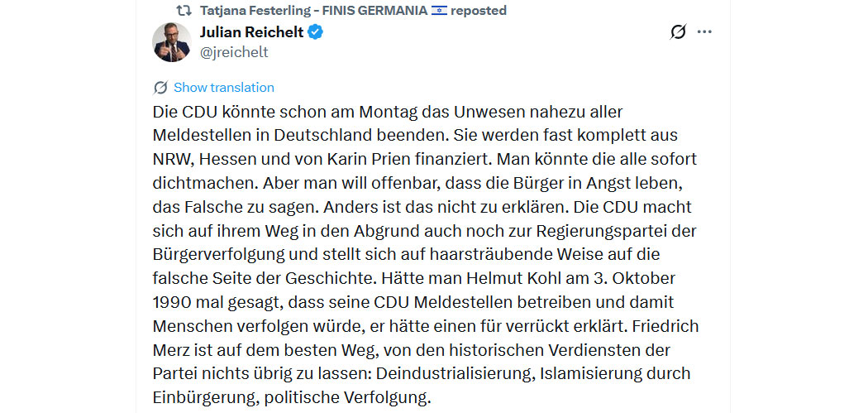Click the word "reposted" in the header

click(x=480, y=11)
